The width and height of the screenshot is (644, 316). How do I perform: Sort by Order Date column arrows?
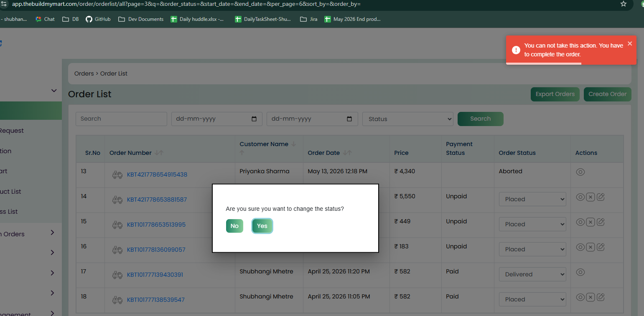(x=347, y=153)
